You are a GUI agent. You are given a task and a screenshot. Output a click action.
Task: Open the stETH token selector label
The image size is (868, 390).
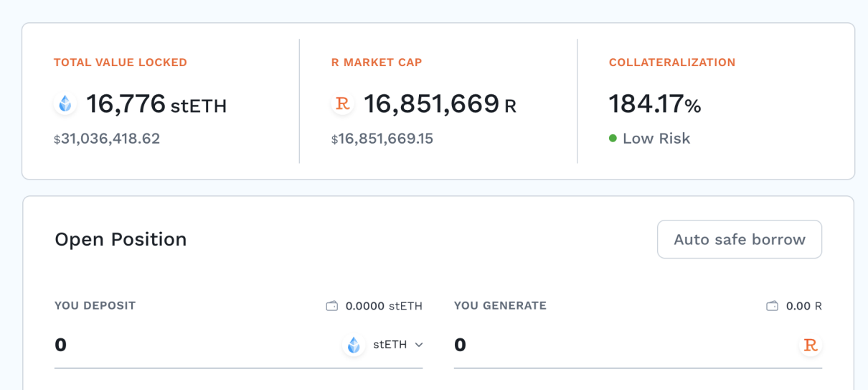(390, 345)
